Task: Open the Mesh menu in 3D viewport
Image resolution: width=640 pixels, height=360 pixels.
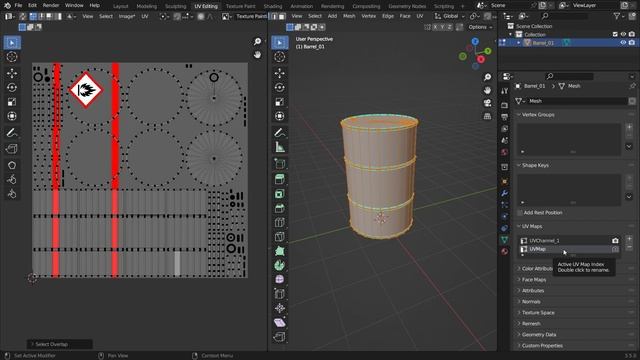Action: (x=349, y=16)
